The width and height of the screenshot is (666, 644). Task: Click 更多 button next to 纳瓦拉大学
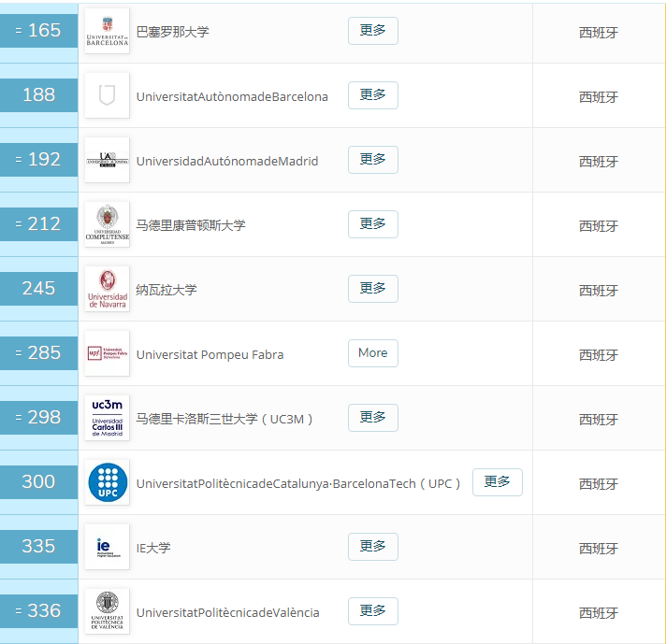(x=372, y=289)
